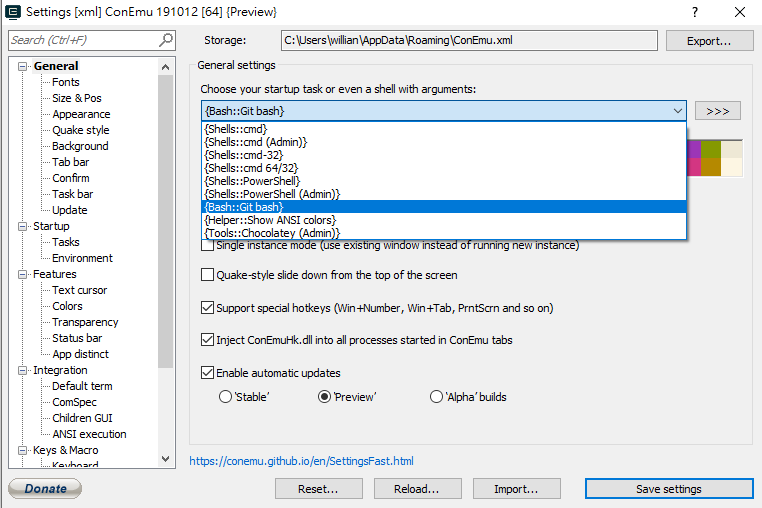Click the Import... button
The image size is (762, 508).
coord(517,489)
